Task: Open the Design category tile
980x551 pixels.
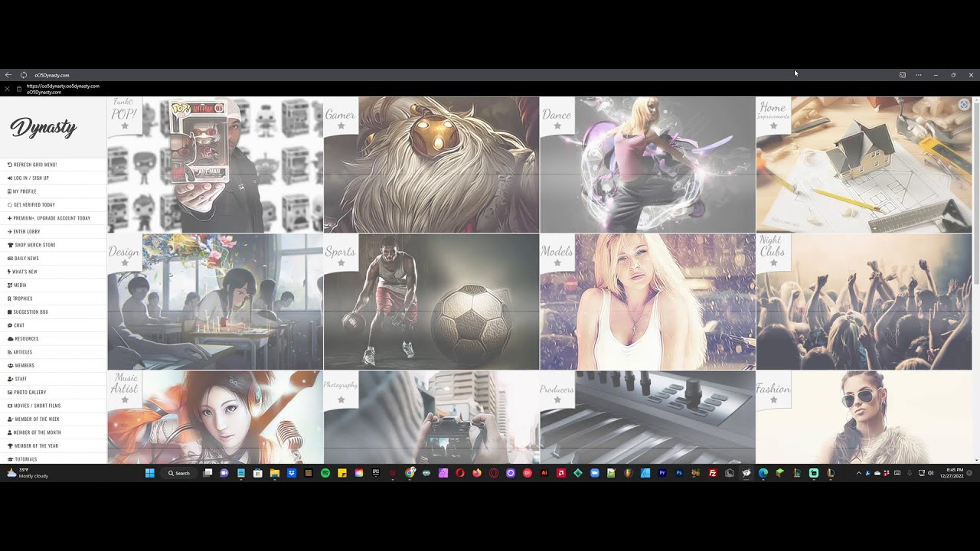Action: [215, 302]
